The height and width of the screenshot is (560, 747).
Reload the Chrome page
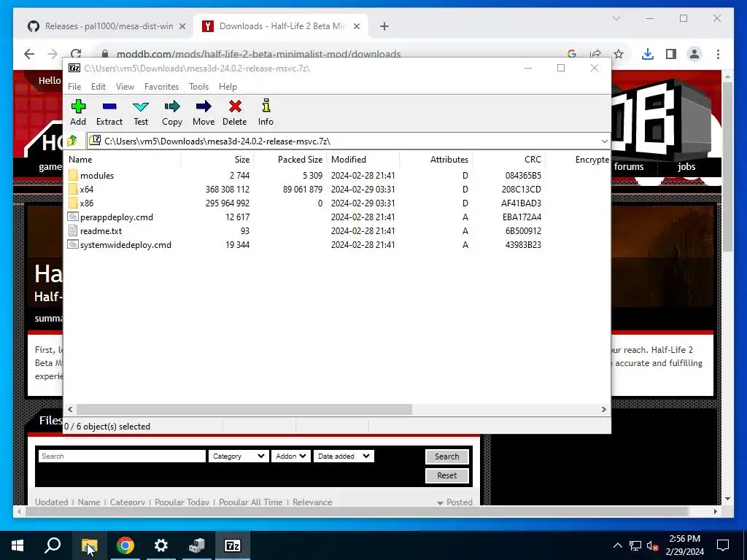[x=76, y=54]
